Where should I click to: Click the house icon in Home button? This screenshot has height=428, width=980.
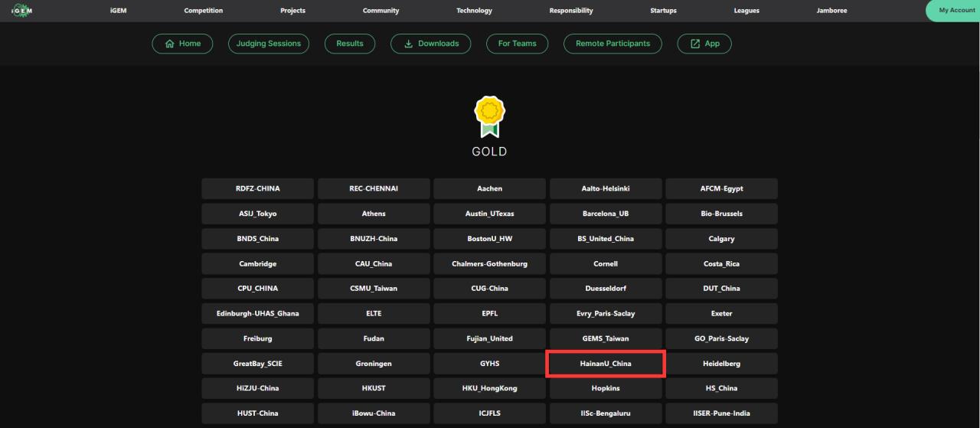pyautogui.click(x=168, y=44)
